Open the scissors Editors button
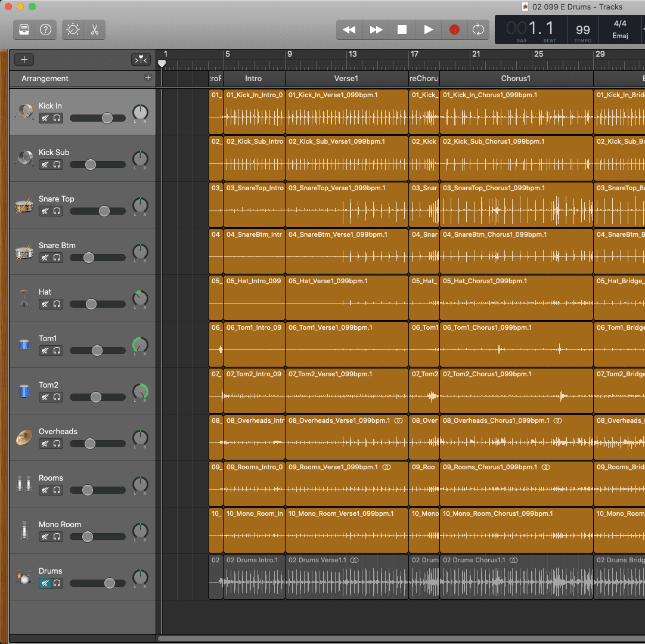This screenshot has height=644, width=645. click(95, 30)
